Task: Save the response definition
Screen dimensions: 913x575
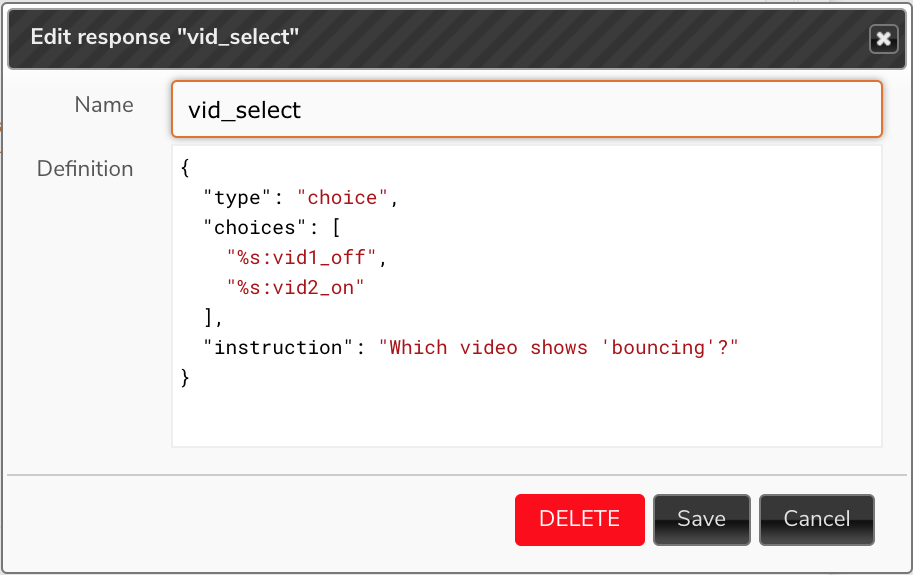Action: (702, 520)
